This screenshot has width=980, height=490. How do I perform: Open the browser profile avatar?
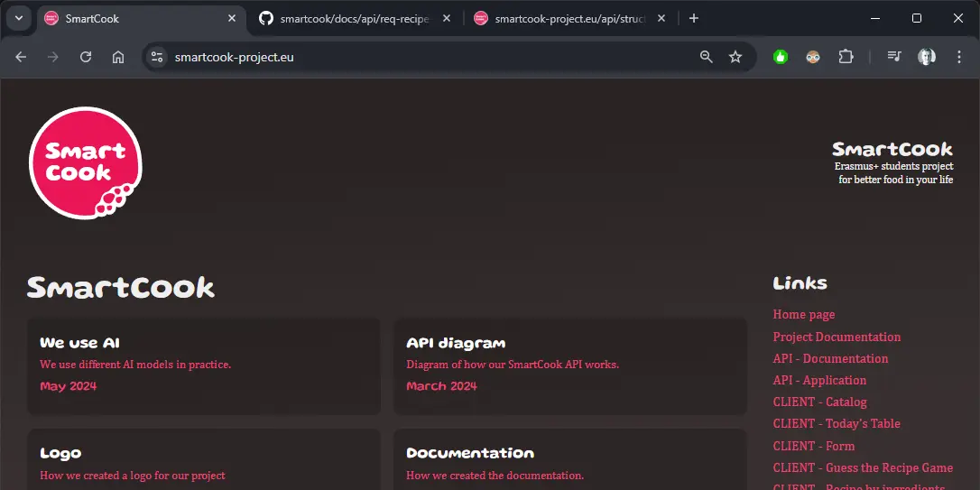(927, 57)
